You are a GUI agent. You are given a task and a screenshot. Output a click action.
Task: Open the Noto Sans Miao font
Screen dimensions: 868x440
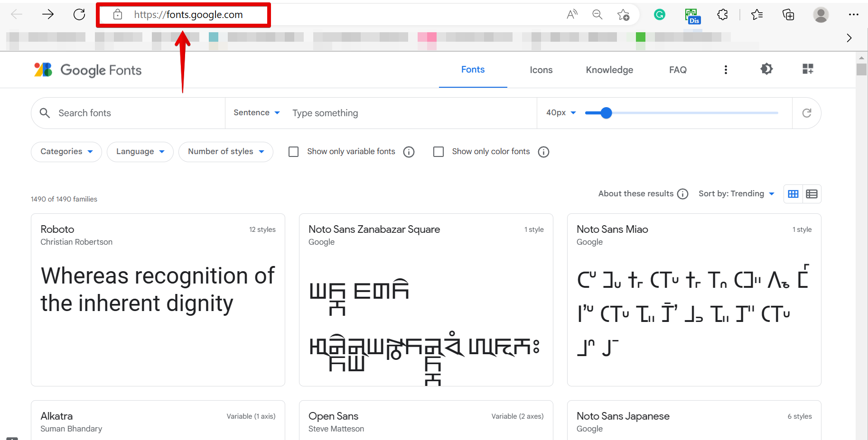tap(612, 229)
